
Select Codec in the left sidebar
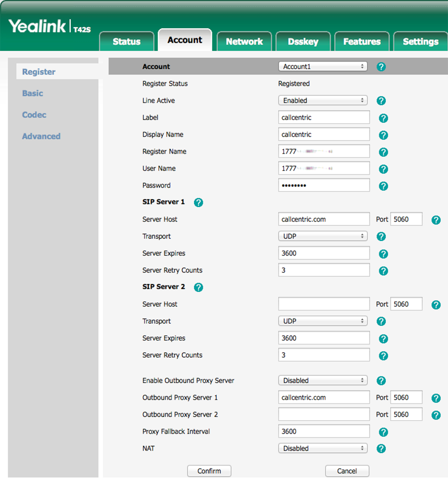(34, 115)
